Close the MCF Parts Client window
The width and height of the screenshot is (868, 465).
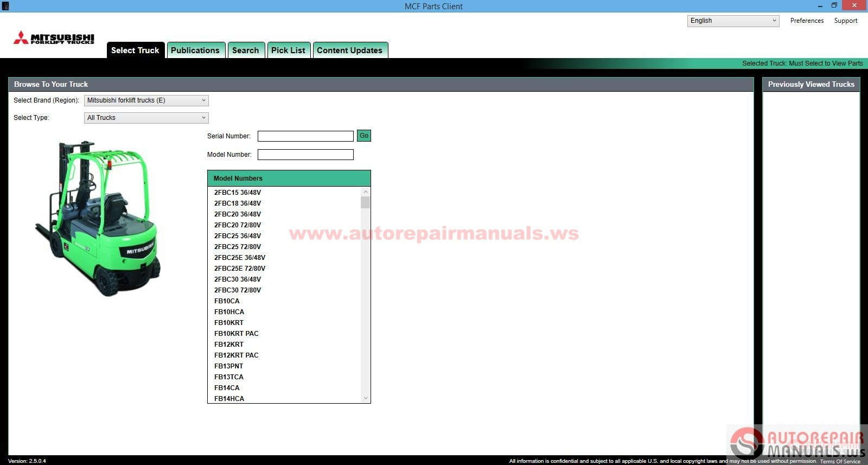855,5
